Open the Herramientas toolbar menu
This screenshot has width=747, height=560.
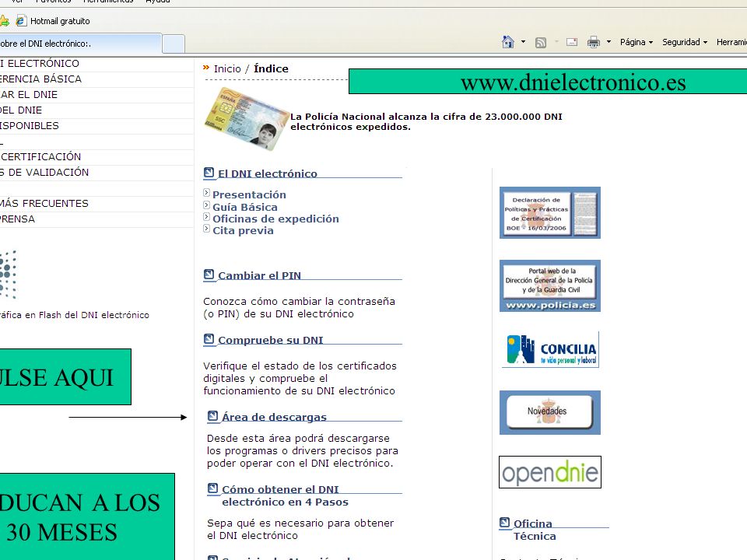[x=731, y=42]
